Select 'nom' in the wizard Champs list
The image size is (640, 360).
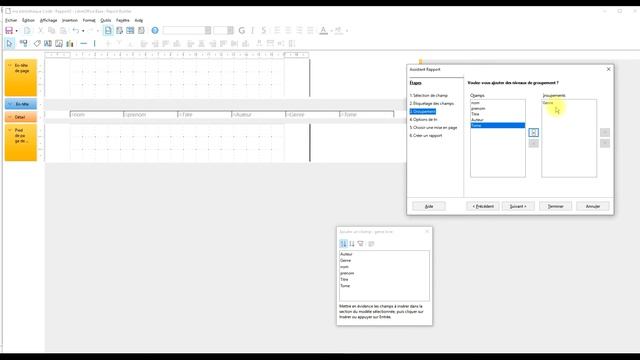(x=498, y=103)
